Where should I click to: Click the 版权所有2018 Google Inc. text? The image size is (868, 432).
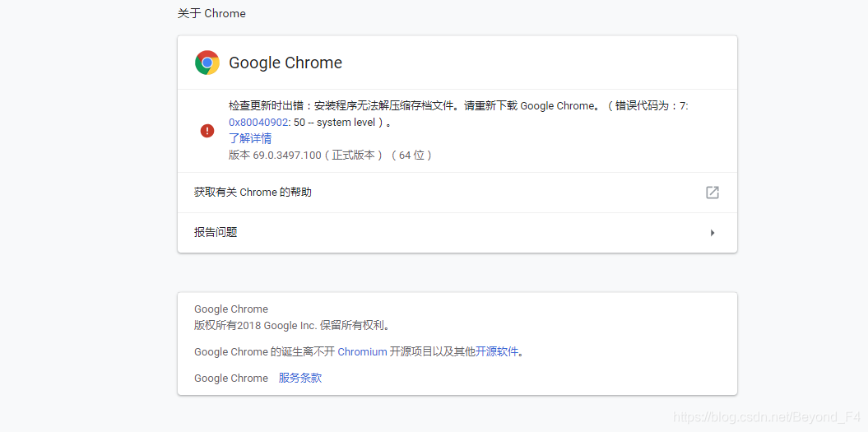click(x=292, y=326)
